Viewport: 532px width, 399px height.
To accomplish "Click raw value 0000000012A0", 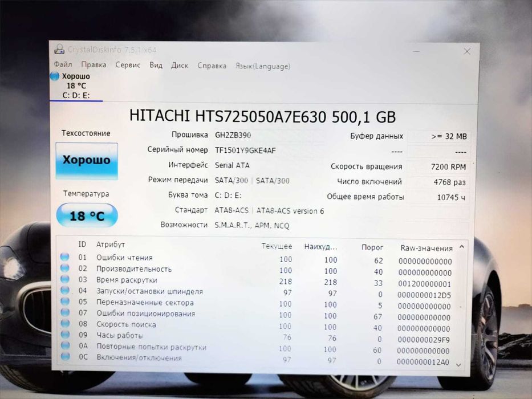I will click(x=423, y=362).
